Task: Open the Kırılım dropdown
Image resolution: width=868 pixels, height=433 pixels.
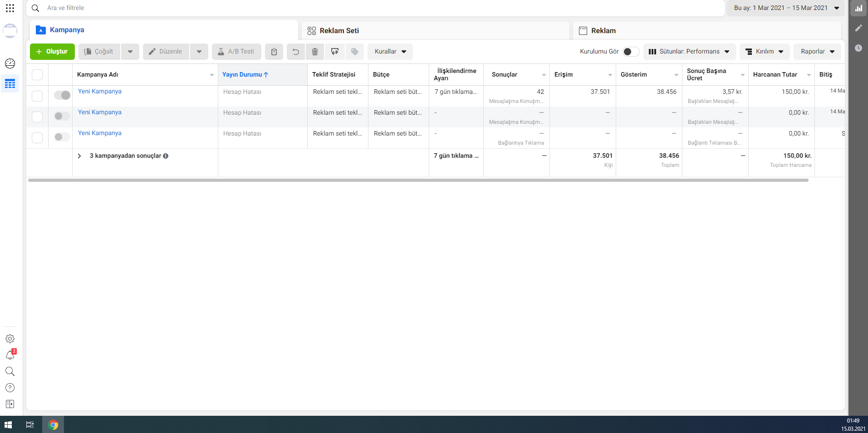Action: click(x=765, y=52)
